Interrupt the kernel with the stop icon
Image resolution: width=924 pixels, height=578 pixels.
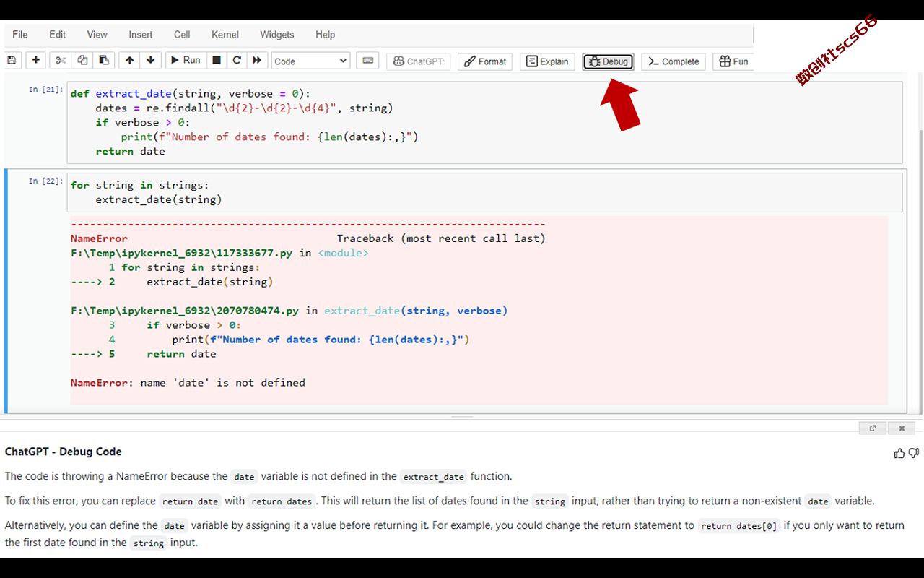[x=216, y=61]
